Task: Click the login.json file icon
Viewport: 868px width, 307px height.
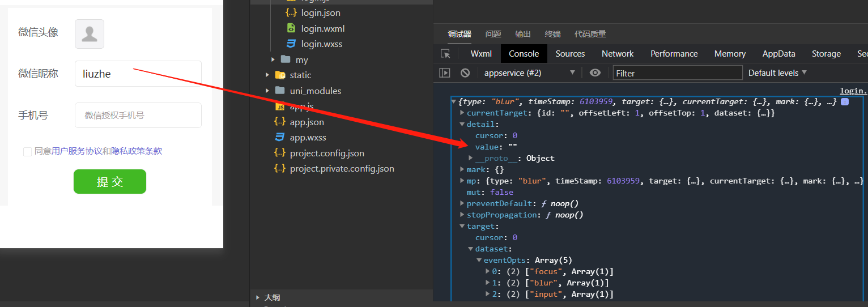Action: pos(291,12)
